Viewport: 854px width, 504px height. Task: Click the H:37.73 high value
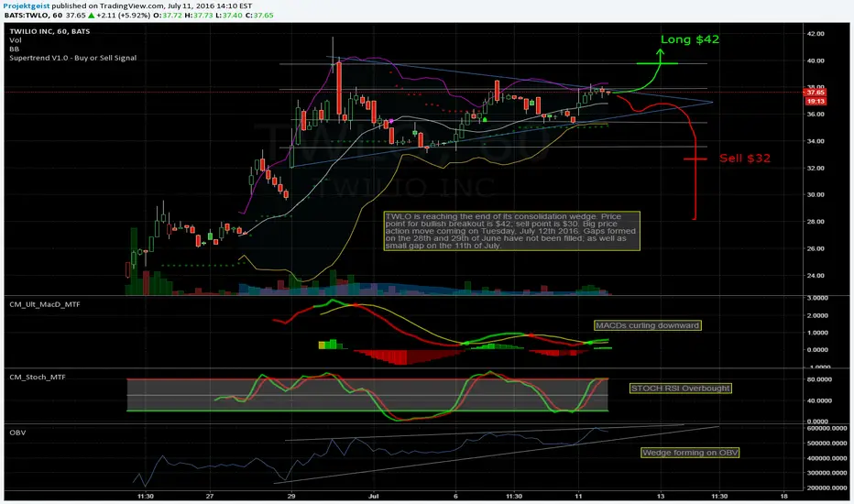coord(199,16)
